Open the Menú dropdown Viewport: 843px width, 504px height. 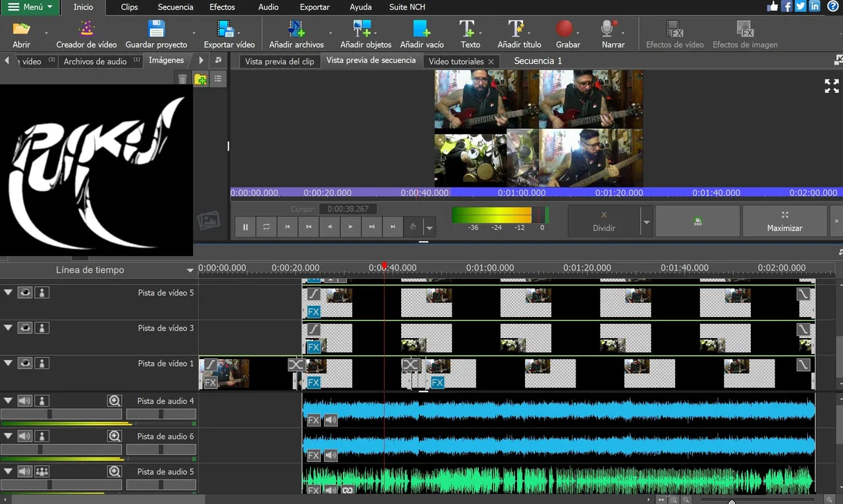(30, 7)
